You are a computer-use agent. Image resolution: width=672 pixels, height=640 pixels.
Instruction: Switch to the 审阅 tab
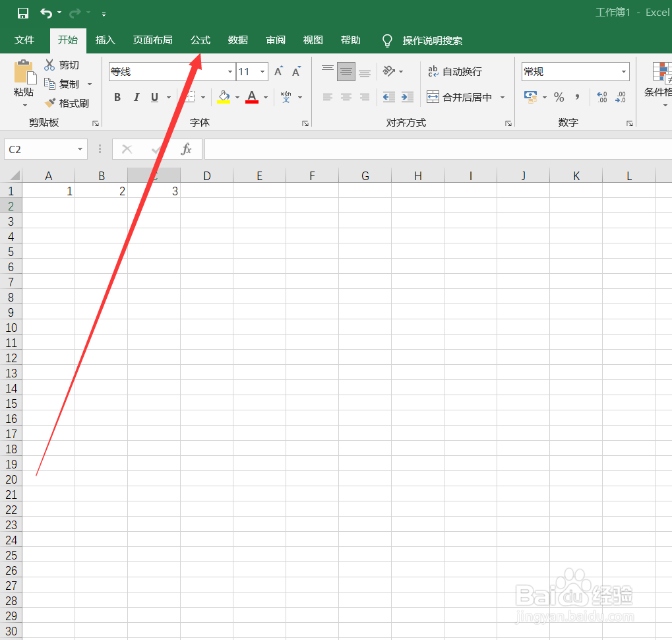point(276,40)
